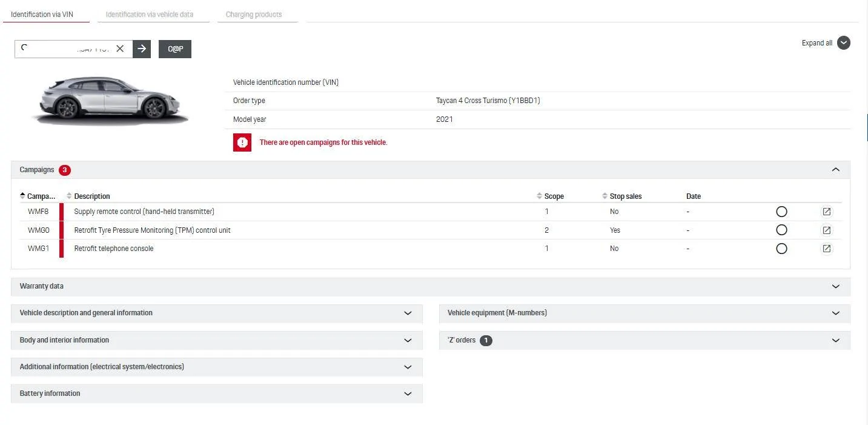Click the model year value 2021
Screen dimensions: 868x425
[445, 119]
